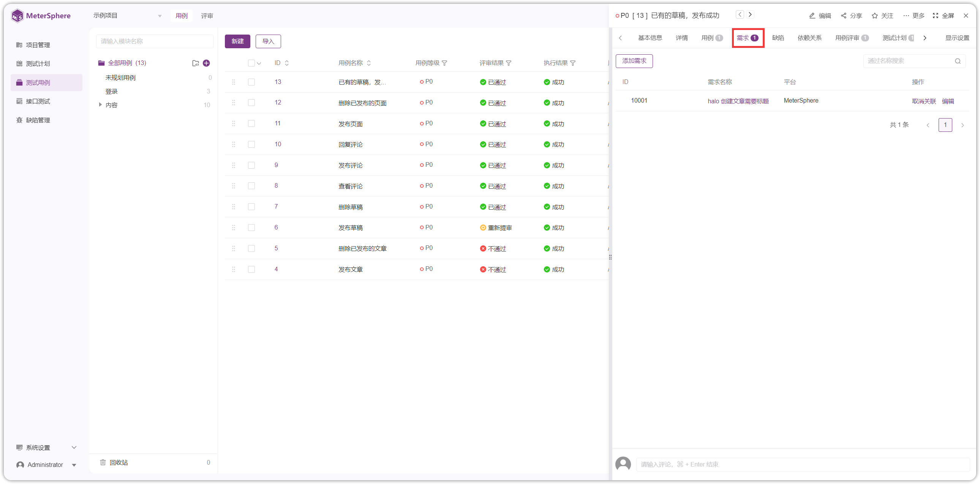Open the 示例项目 project dropdown
Screen dimensions: 980x484
128,16
